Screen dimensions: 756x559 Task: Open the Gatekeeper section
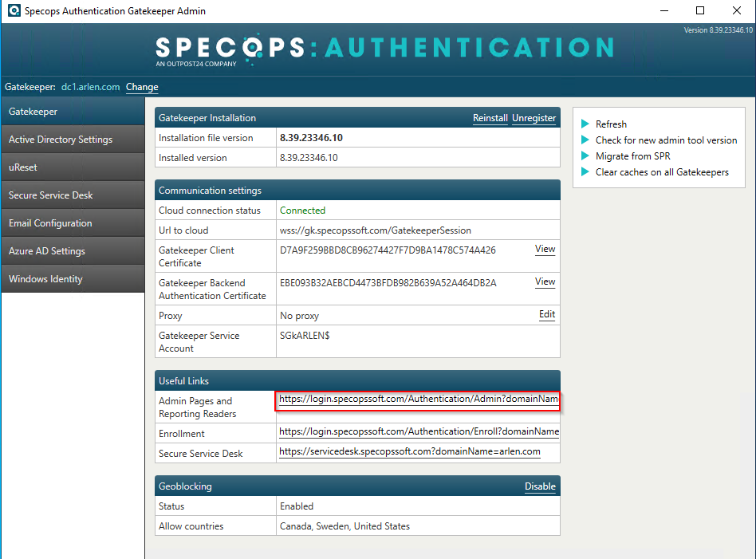(x=73, y=112)
